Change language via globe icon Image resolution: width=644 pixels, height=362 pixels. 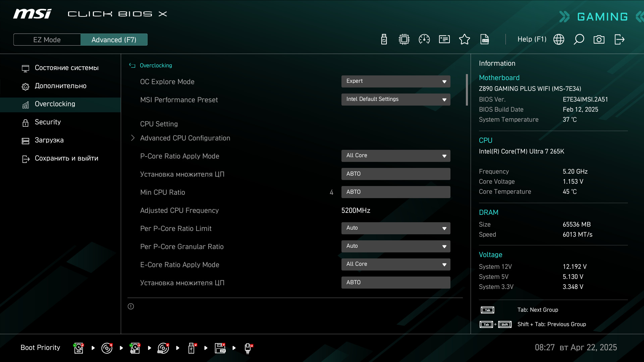click(559, 40)
